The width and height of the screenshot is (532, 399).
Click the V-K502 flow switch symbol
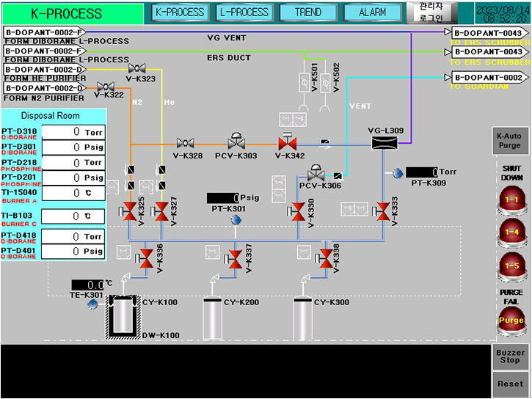[325, 82]
